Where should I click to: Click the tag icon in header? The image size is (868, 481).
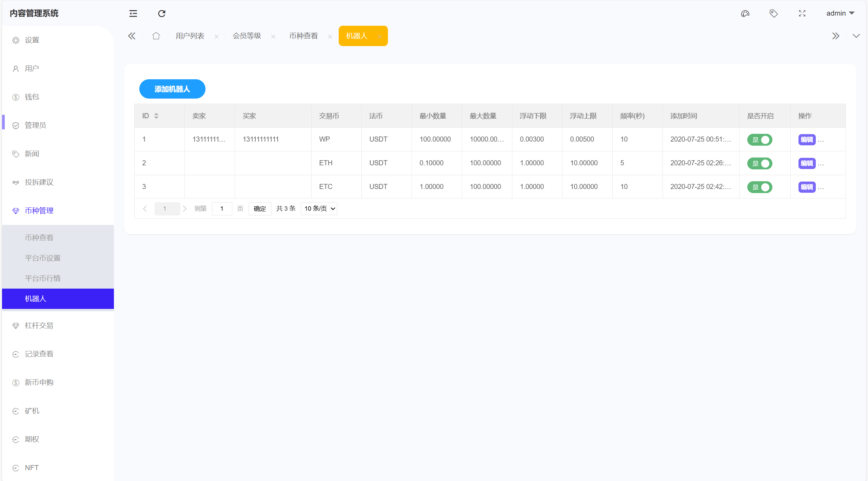773,14
